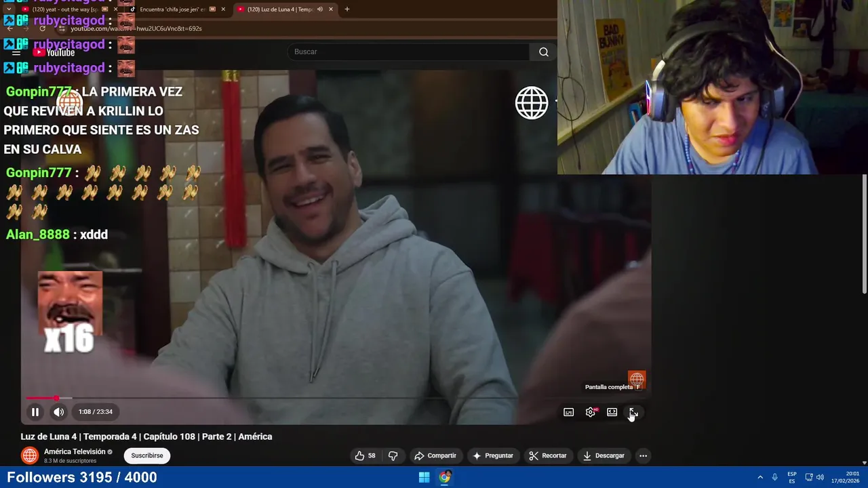Close the Encuentra 'chifa jose jeri' tab
The image size is (868, 488).
point(223,9)
